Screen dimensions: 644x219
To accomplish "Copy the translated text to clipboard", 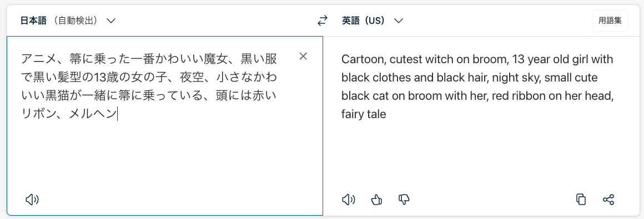I will click(581, 200).
